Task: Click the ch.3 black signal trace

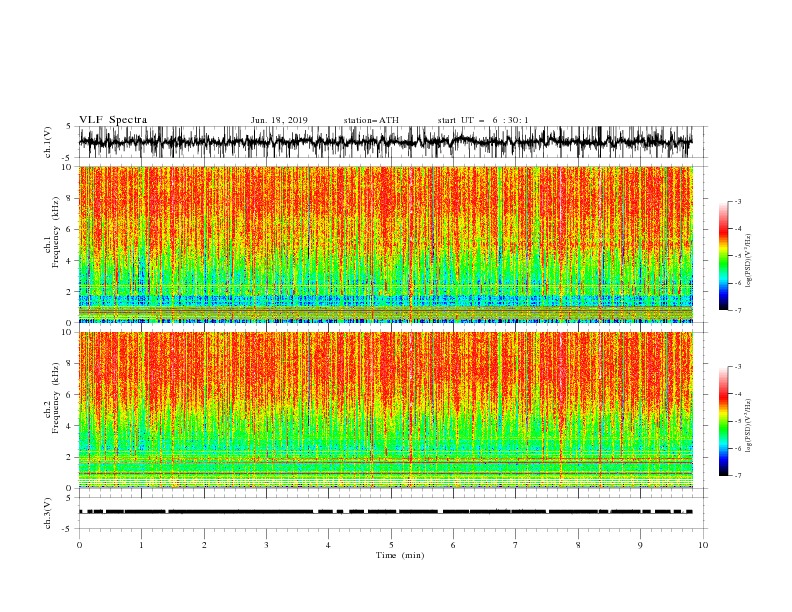Action: (x=386, y=512)
